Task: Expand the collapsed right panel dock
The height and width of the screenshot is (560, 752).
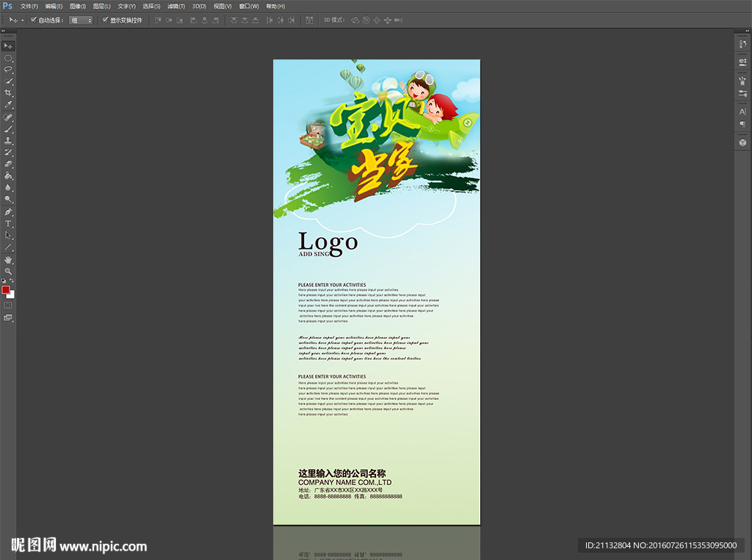Action: coord(744,32)
